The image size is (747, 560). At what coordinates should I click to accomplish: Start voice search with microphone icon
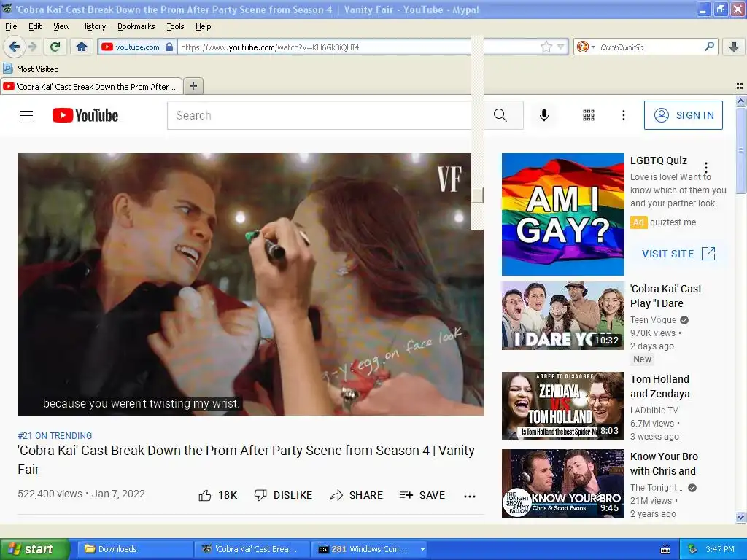pos(544,115)
